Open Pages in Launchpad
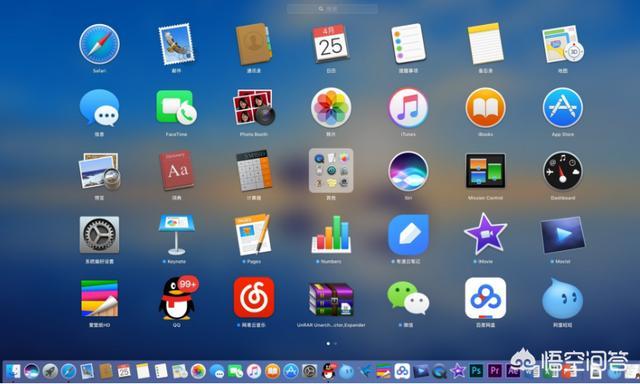Screen dimensions: 640x384 (x=253, y=235)
